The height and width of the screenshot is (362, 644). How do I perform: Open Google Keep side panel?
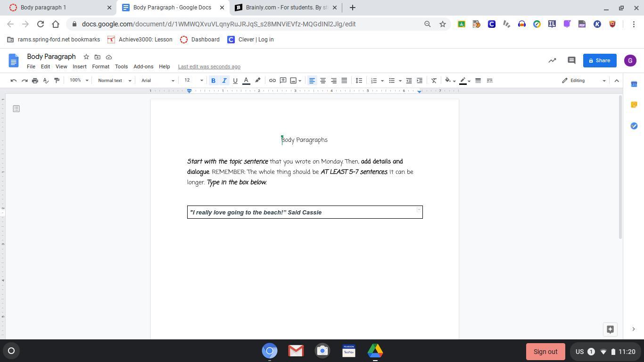[x=634, y=105]
